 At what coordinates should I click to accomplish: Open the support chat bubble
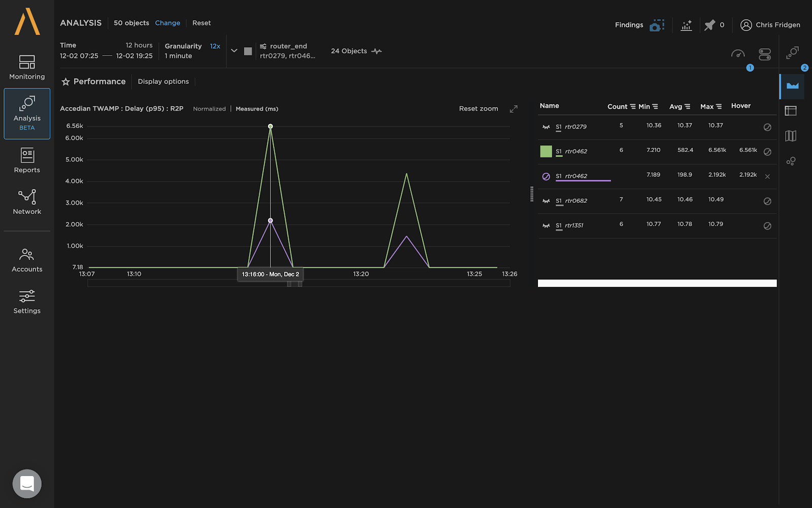(27, 484)
